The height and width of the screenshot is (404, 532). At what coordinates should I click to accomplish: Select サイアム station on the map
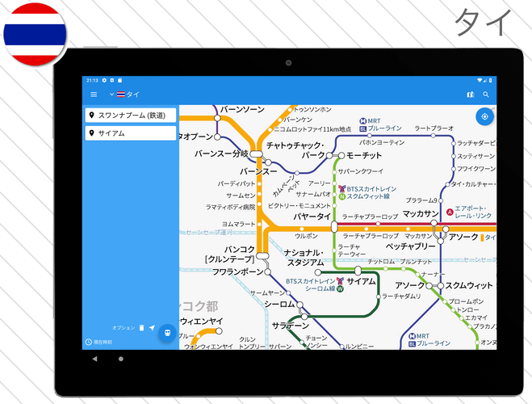pos(358,271)
